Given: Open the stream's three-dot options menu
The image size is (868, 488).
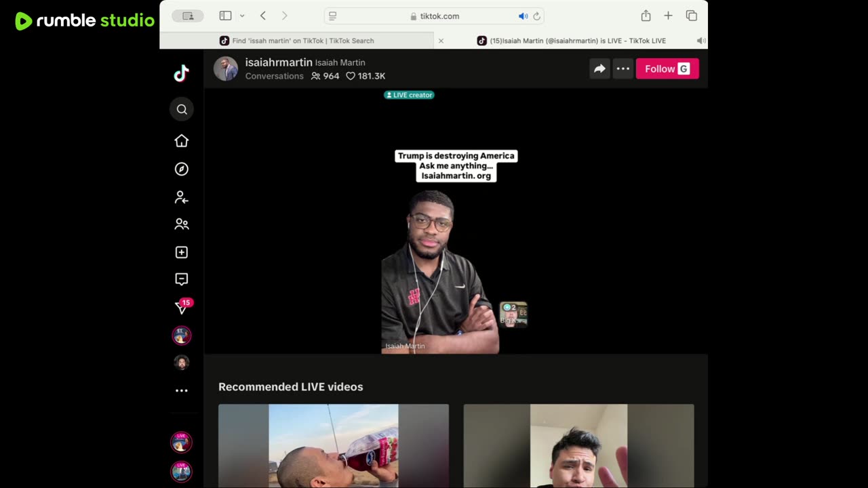Looking at the screenshot, I should click(623, 68).
